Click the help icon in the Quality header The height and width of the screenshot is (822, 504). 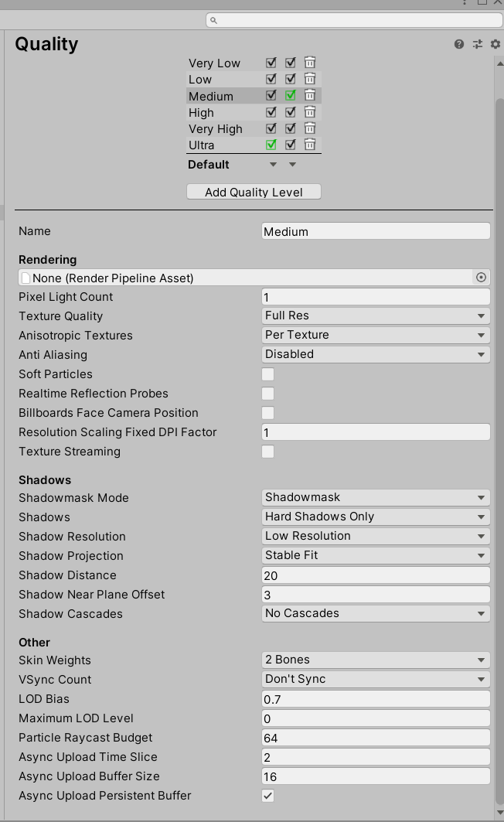coord(459,44)
